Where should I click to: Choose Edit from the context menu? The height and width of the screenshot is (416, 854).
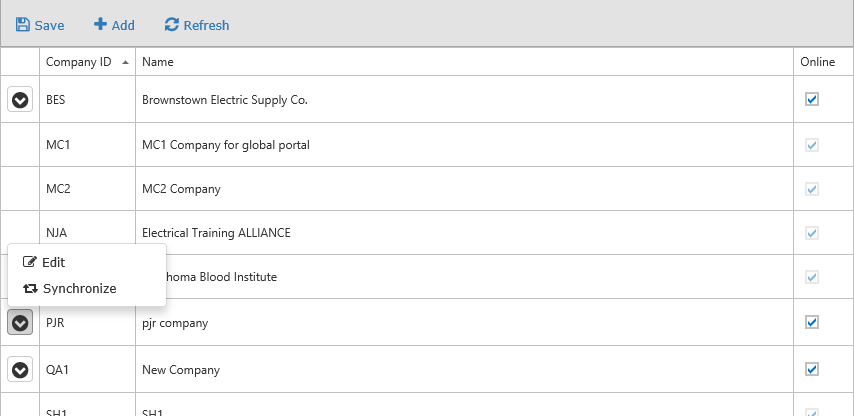coord(54,262)
